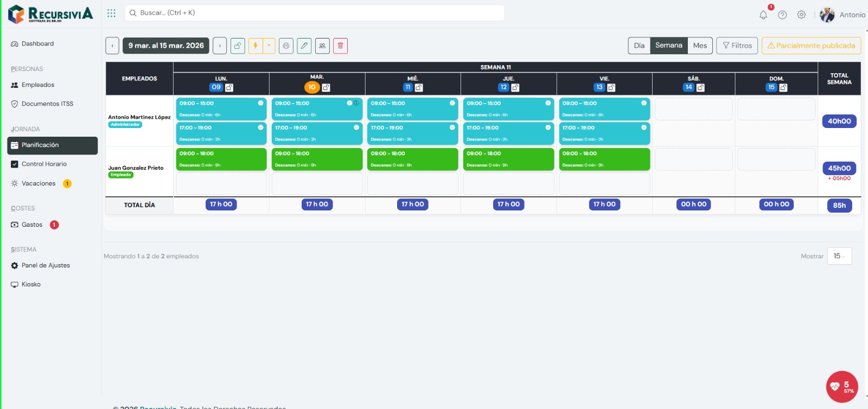Open the notifications bell
The width and height of the screenshot is (868, 409).
click(x=763, y=15)
